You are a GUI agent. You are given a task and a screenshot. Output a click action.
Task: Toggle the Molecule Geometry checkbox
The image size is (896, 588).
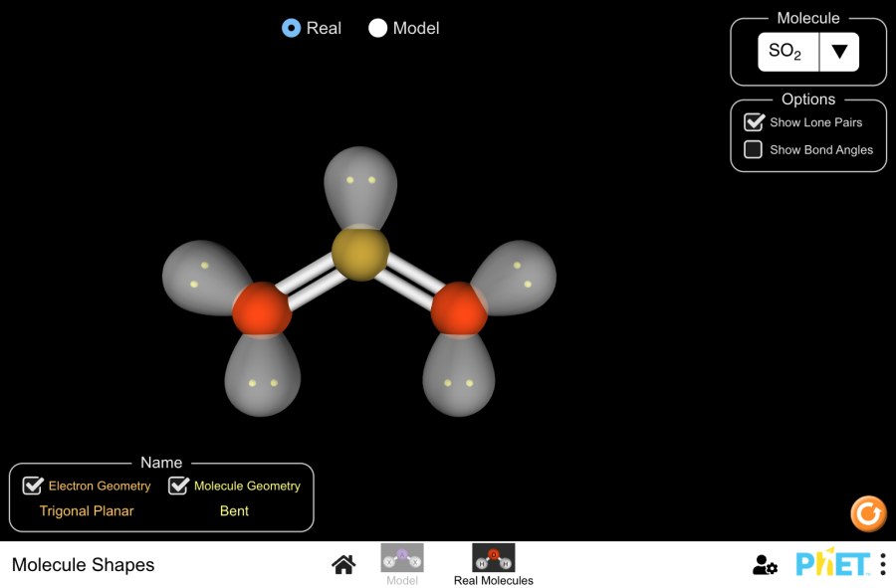pyautogui.click(x=179, y=486)
